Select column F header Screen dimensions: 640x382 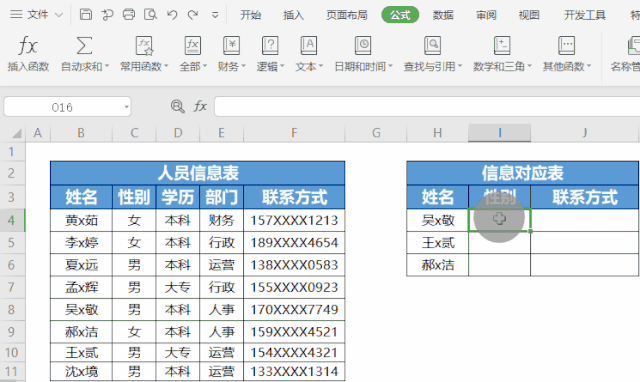(294, 133)
